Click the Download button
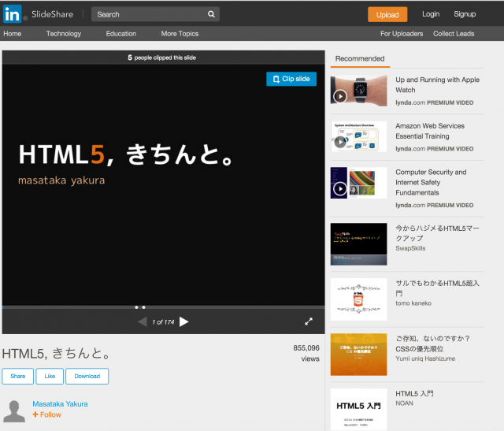This screenshot has height=431, width=504. coord(87,376)
